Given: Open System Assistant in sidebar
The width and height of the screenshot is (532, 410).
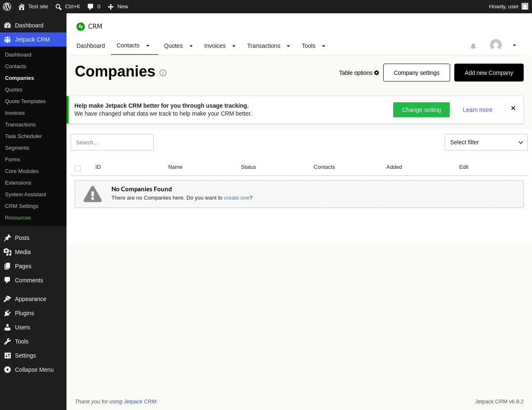Looking at the screenshot, I should point(25,195).
